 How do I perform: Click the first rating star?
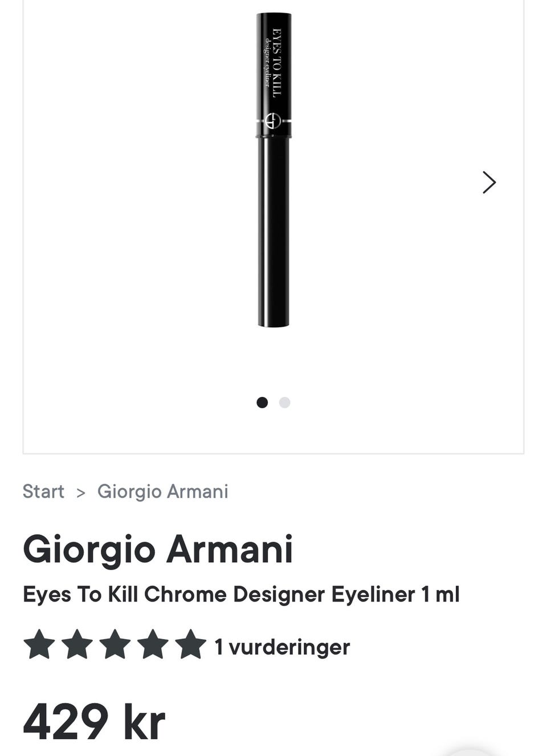click(x=39, y=645)
